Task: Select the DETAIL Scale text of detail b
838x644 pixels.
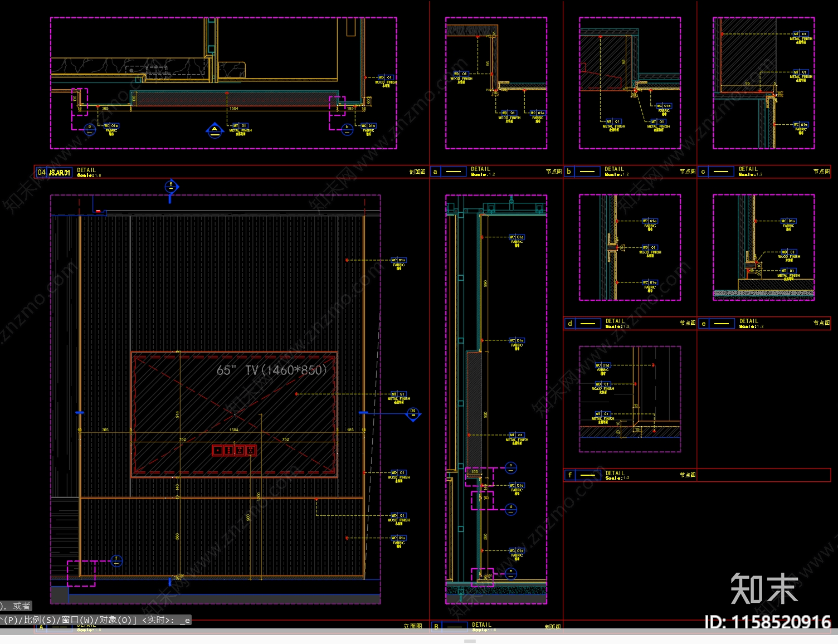Action: (x=617, y=171)
